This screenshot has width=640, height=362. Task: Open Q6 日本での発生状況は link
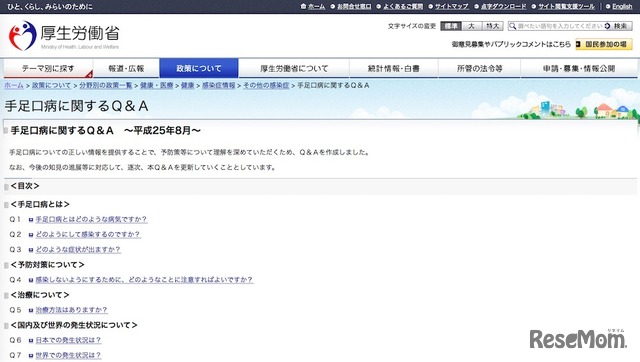[x=68, y=340]
